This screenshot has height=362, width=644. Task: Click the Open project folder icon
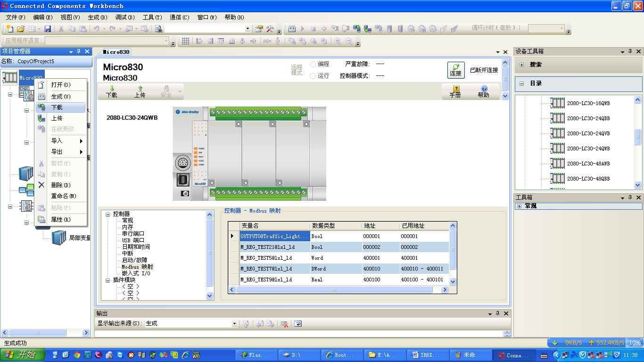pos(21,29)
